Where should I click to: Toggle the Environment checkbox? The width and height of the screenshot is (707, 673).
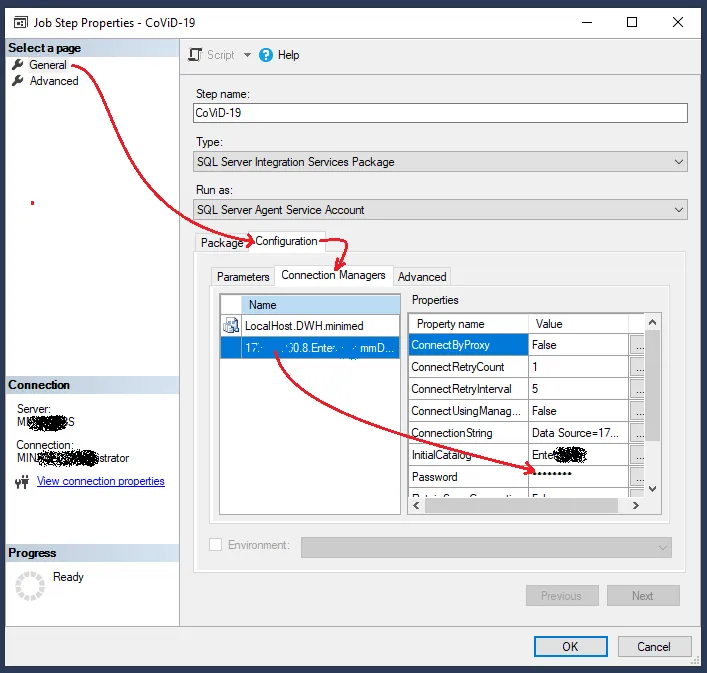[216, 545]
